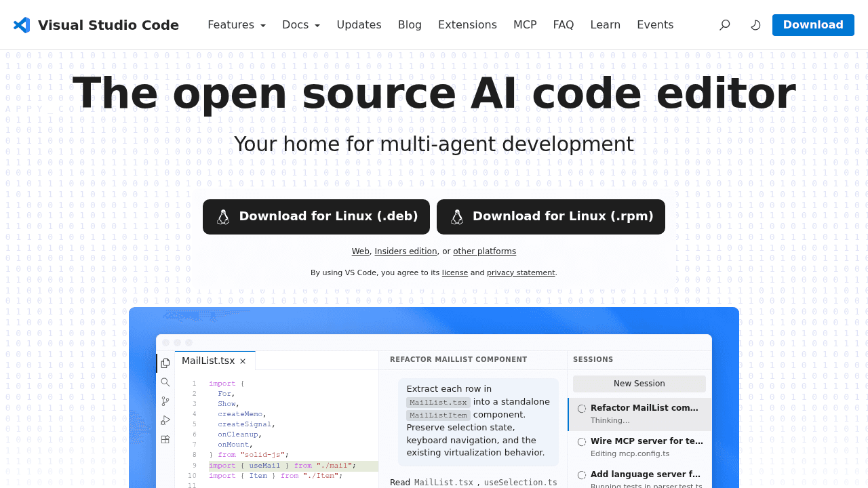
Task: Open the Blog nav item
Action: pyautogui.click(x=410, y=25)
